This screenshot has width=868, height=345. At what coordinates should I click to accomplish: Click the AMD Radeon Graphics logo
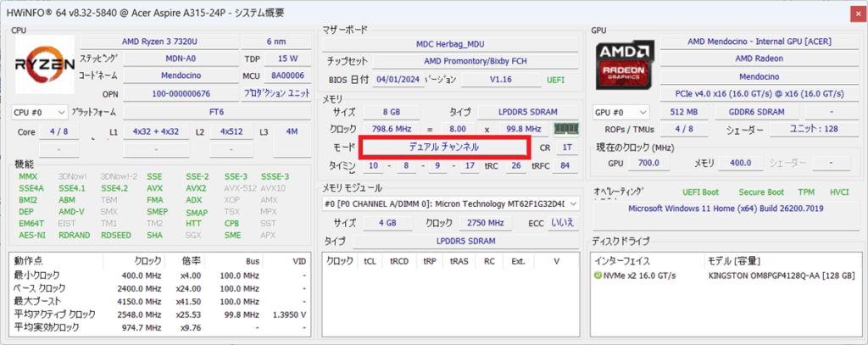[x=623, y=64]
